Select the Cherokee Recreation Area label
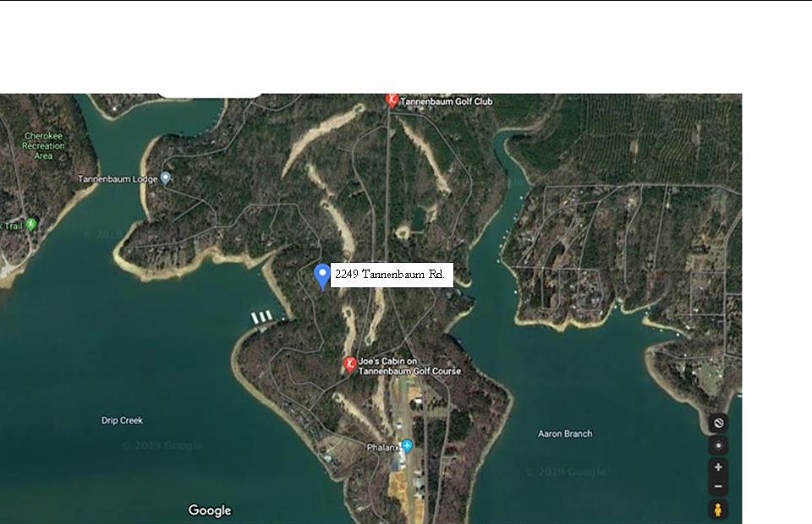Screen dimensions: 812x524 click(43, 146)
